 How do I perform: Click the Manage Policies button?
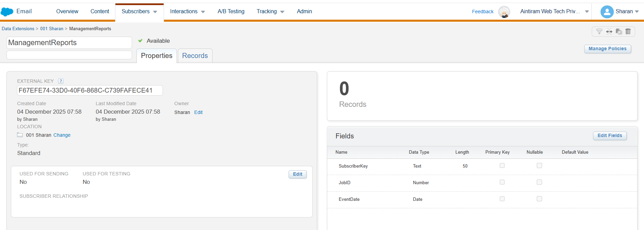click(607, 49)
